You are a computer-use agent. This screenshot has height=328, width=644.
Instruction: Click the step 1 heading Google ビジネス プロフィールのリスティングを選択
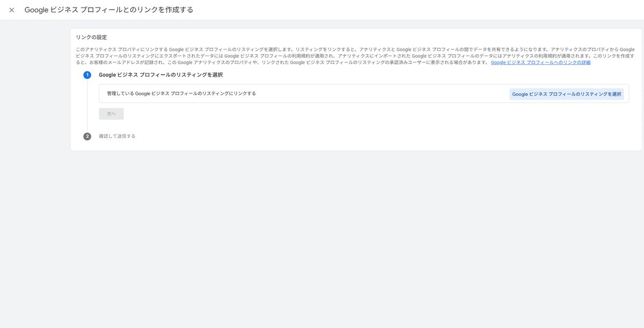click(160, 75)
